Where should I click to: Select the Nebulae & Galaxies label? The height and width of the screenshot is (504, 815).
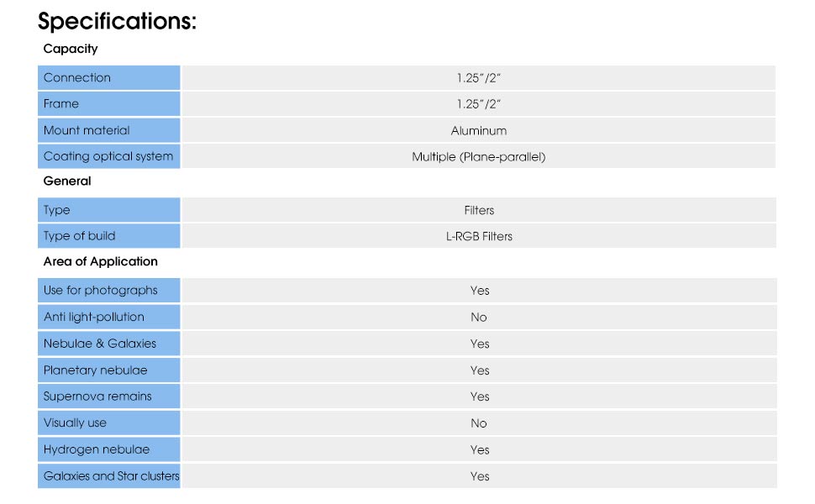click(100, 344)
